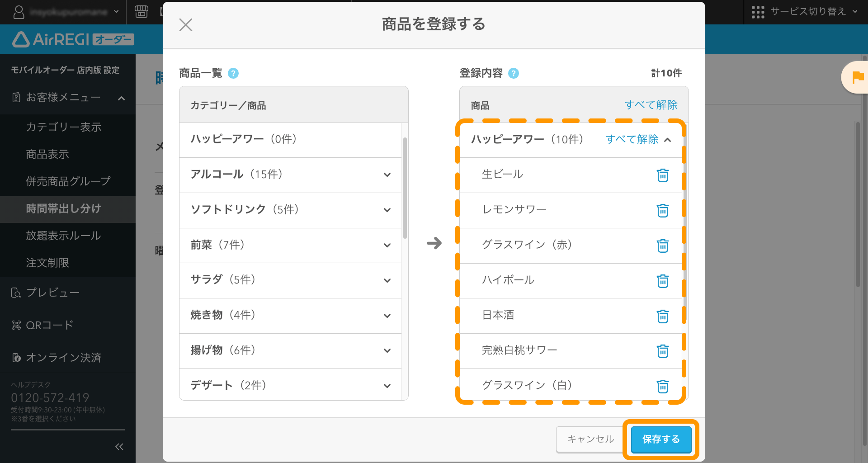Click the user account icon
Image resolution: width=868 pixels, height=463 pixels.
click(19, 12)
